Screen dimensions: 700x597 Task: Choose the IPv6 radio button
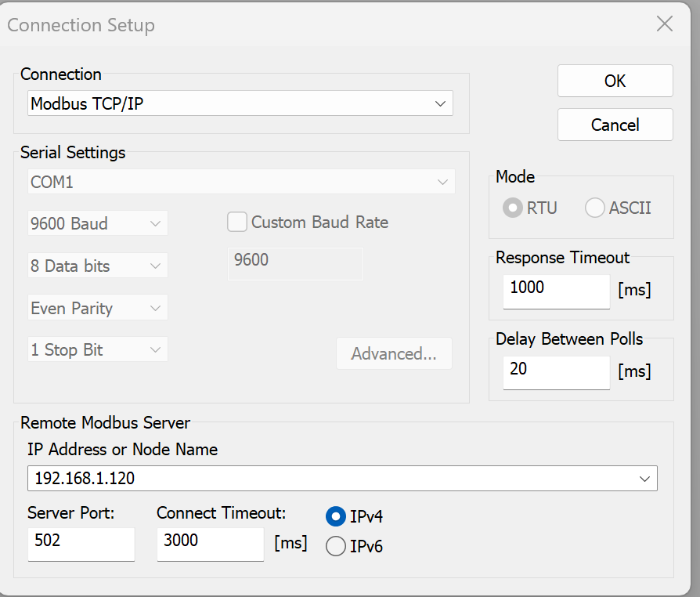click(336, 546)
